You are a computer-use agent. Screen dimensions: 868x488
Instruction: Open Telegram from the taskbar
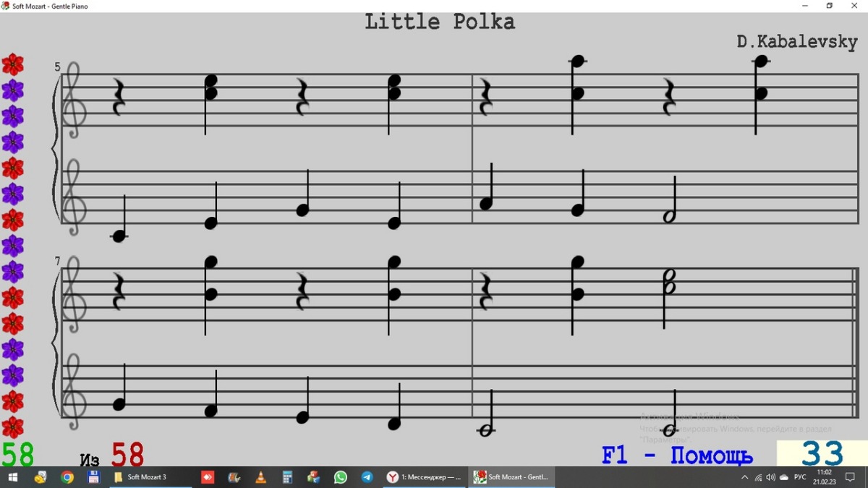pos(367,477)
